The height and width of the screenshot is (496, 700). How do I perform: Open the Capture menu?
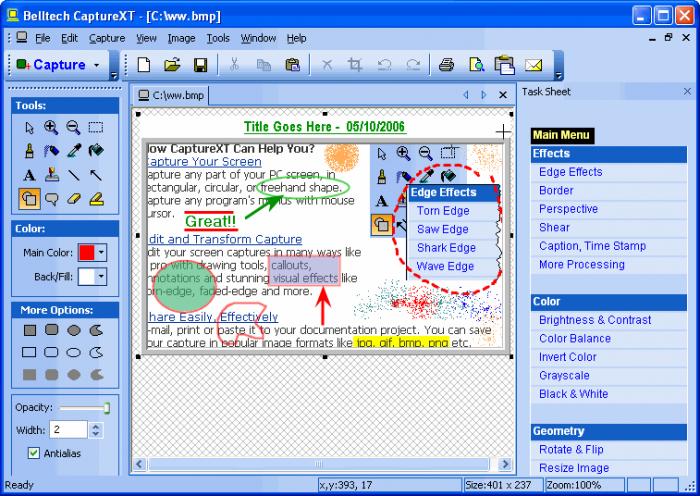coord(107,38)
